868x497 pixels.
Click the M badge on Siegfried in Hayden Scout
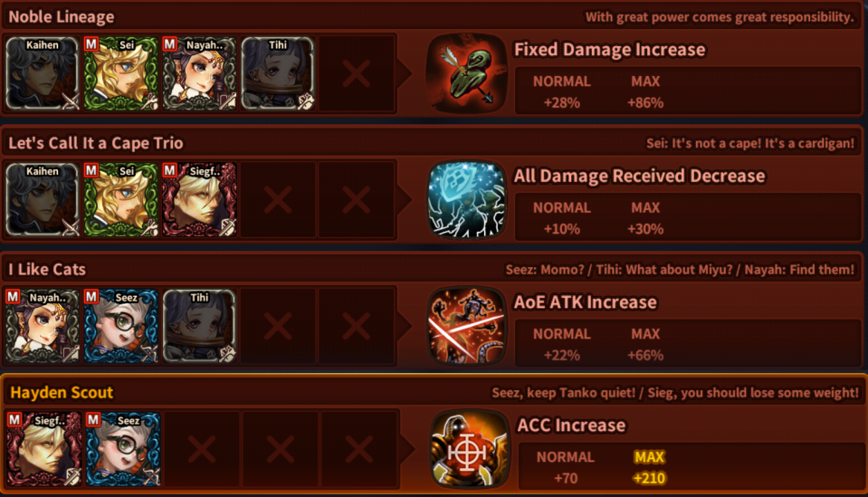pyautogui.click(x=15, y=420)
